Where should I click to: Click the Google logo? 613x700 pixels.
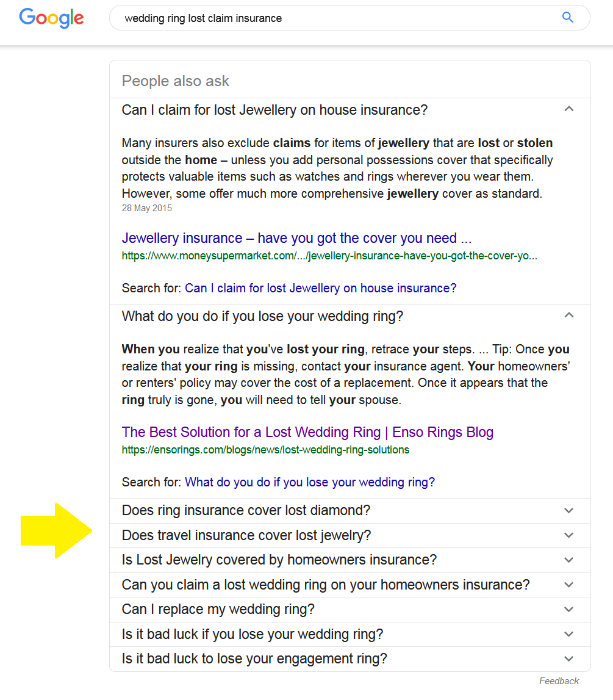pos(51,18)
